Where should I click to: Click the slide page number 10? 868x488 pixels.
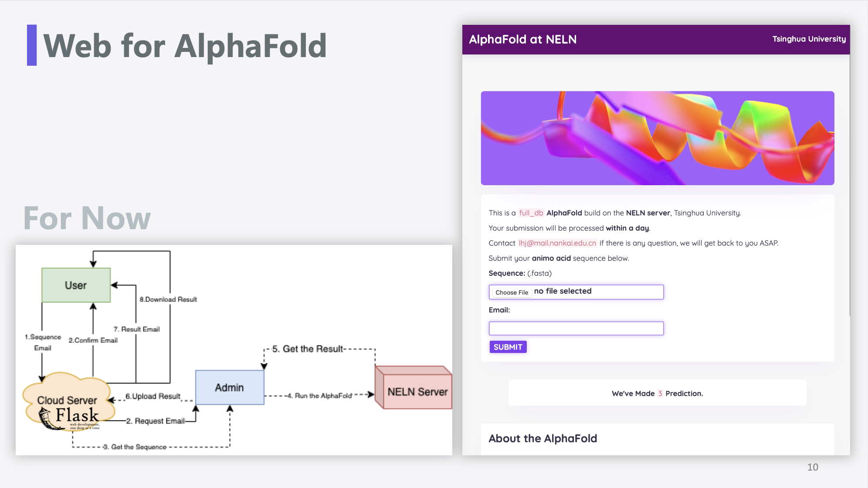coord(813,467)
